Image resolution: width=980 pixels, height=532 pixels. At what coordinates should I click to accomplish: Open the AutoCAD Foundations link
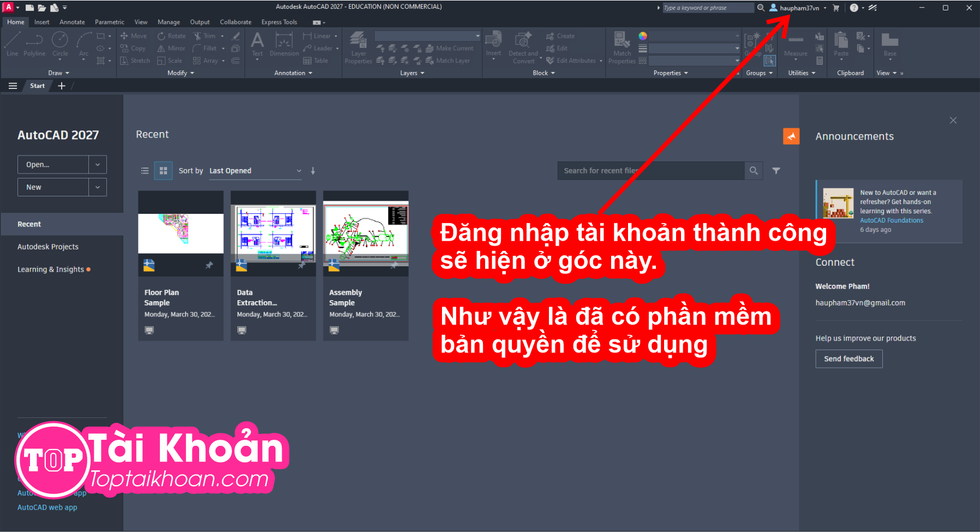[891, 220]
